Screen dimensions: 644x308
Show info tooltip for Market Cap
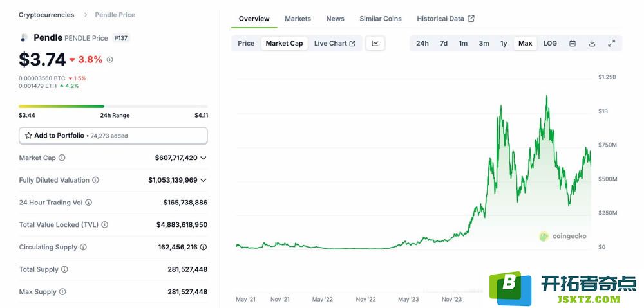[62, 158]
